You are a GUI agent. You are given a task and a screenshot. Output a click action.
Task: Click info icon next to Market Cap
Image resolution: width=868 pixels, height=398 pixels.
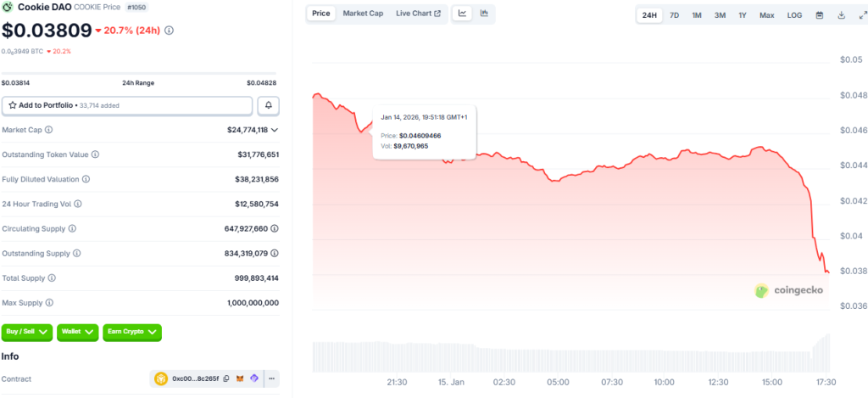tap(48, 130)
